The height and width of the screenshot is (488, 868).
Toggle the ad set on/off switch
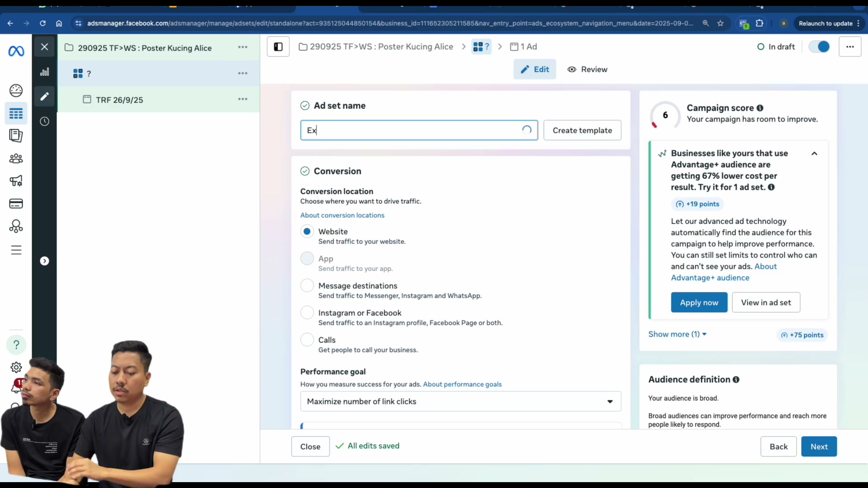pyautogui.click(x=819, y=47)
